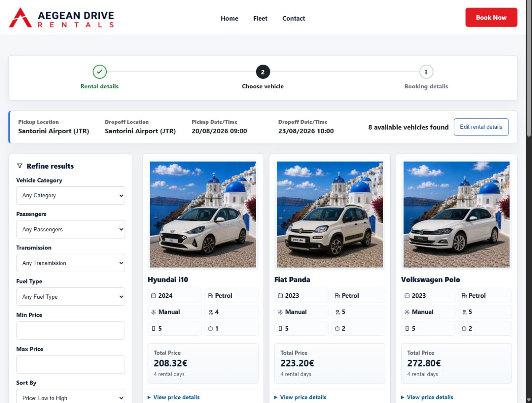Click Fiat Panda transmission gear icon
This screenshot has height=403, width=532.
(280, 312)
